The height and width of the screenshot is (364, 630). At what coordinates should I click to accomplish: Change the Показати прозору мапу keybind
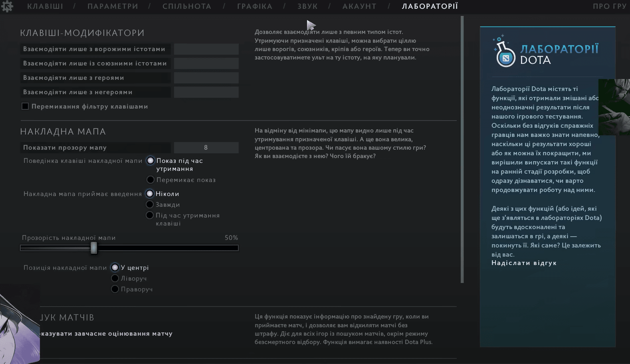[x=206, y=148]
